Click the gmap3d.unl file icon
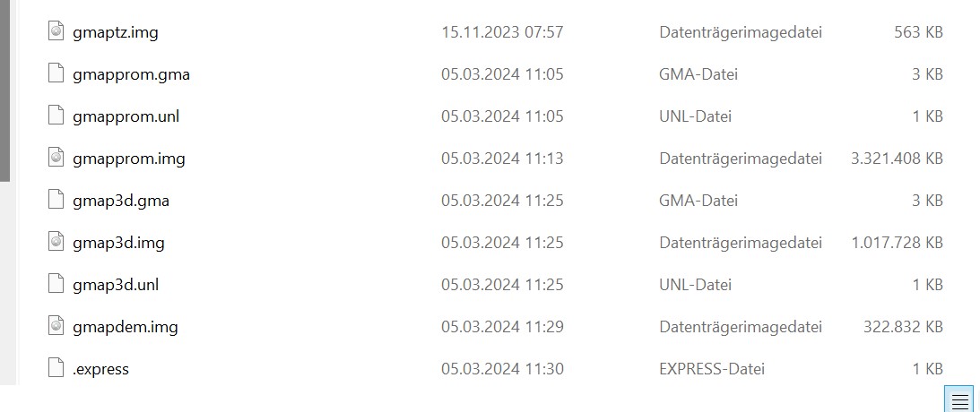This screenshot has width=980, height=412. pyautogui.click(x=56, y=284)
